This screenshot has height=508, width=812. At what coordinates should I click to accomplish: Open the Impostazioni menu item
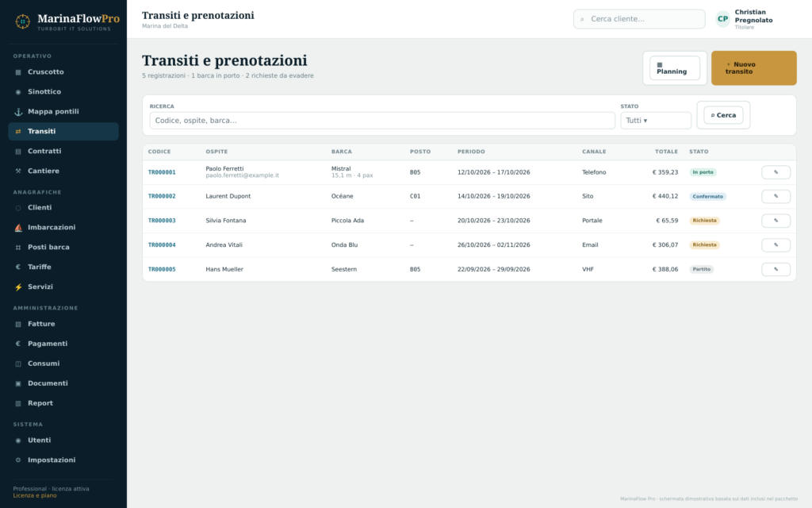coord(63,460)
